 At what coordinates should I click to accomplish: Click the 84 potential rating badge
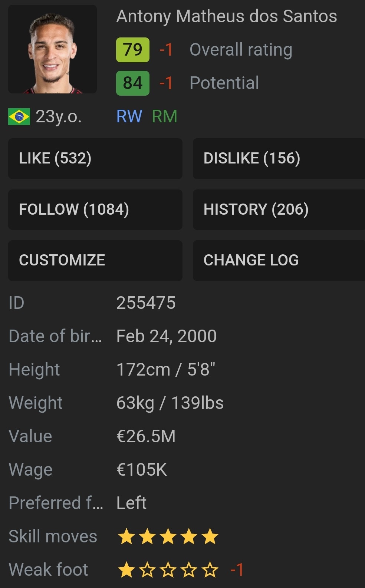pos(133,83)
